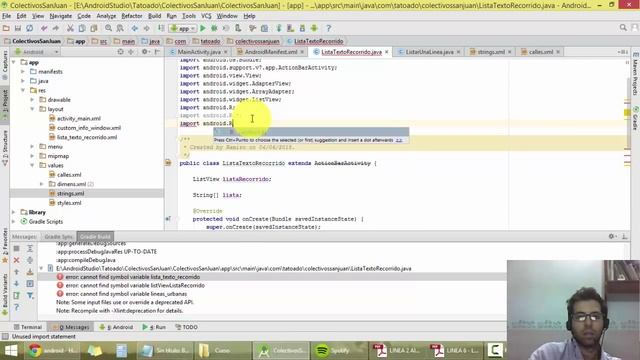Screen dimensions: 640x360
Task: Click the Cut scissors toolbar icon
Action: (70, 28)
